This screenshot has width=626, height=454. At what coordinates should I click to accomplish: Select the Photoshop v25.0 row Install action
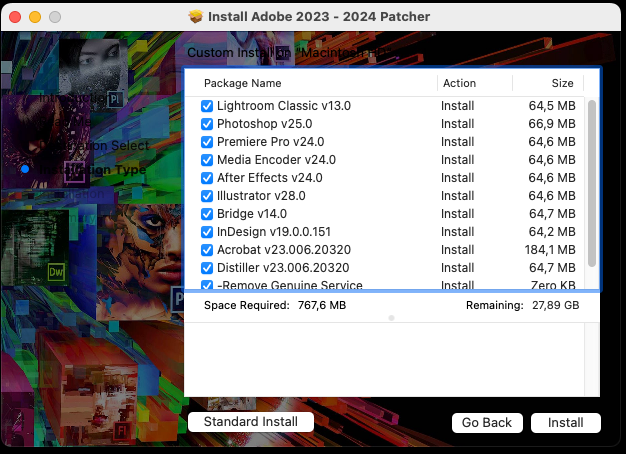(458, 124)
